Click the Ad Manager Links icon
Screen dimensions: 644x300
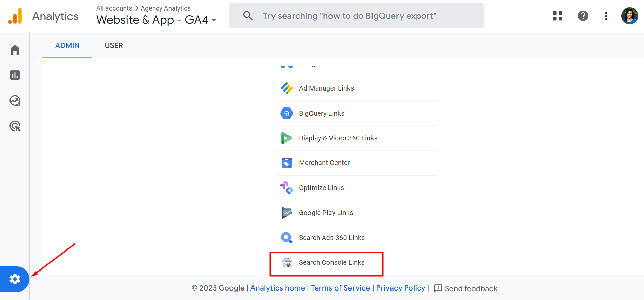coord(287,88)
